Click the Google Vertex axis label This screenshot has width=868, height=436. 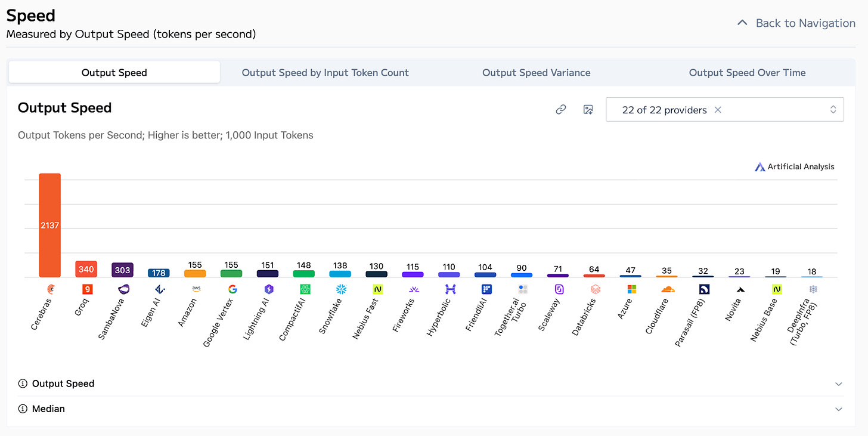[219, 323]
